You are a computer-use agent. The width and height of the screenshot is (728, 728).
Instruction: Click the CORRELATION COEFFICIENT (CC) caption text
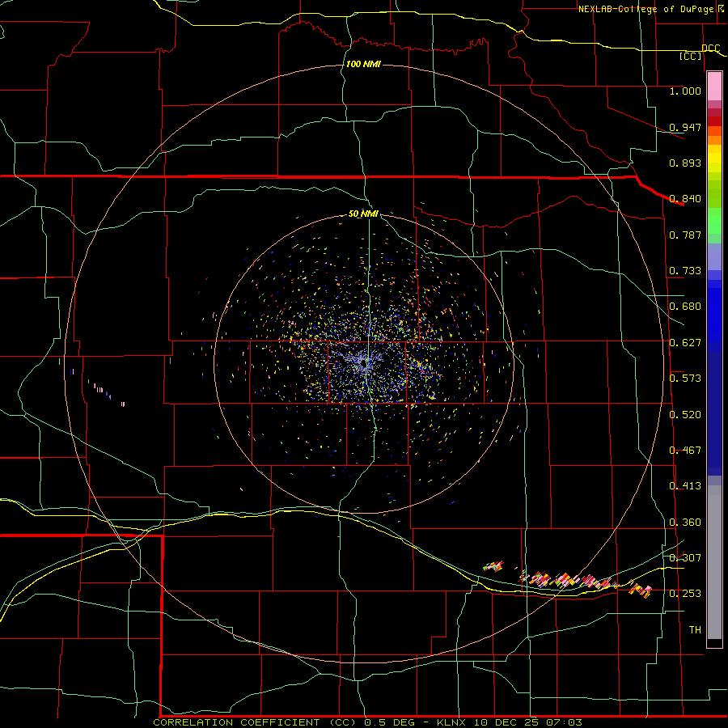click(255, 722)
